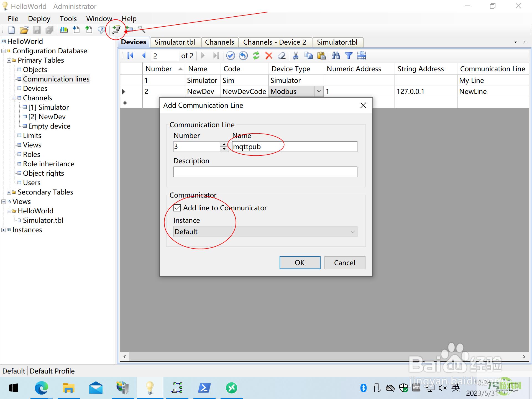The image size is (532, 399).
Task: Increase the line Number spinner
Action: tap(224, 144)
